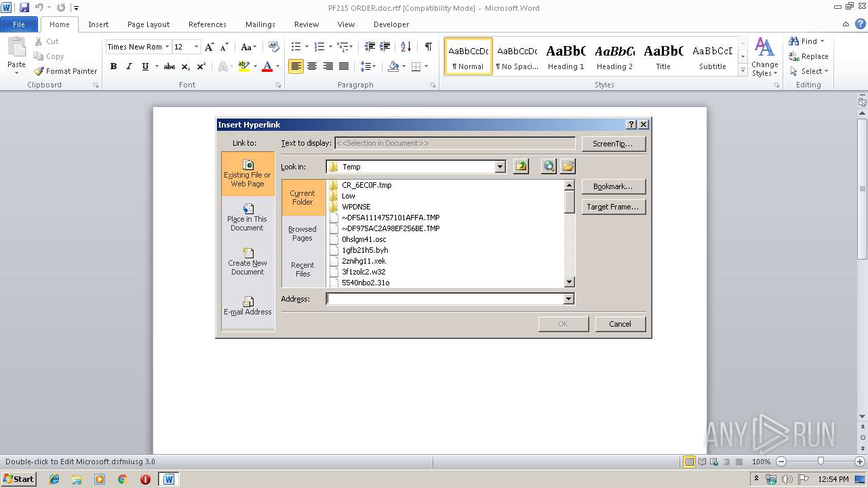Open the Address field dropdown arrow

569,299
